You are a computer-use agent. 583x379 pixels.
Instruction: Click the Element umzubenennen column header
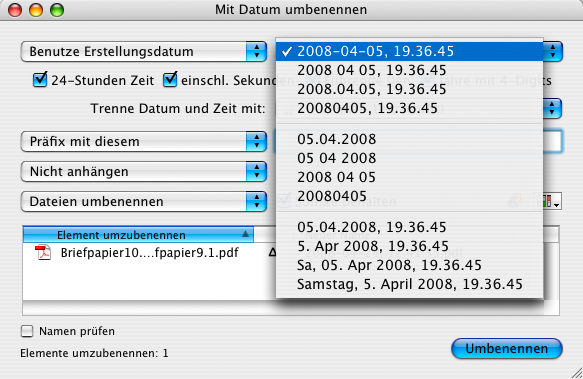[138, 235]
